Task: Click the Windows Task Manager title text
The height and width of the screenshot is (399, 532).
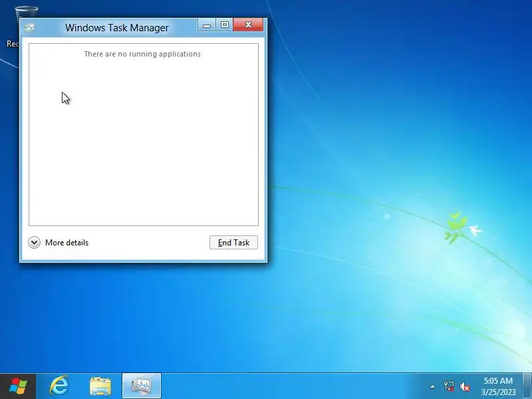Action: 117,28
